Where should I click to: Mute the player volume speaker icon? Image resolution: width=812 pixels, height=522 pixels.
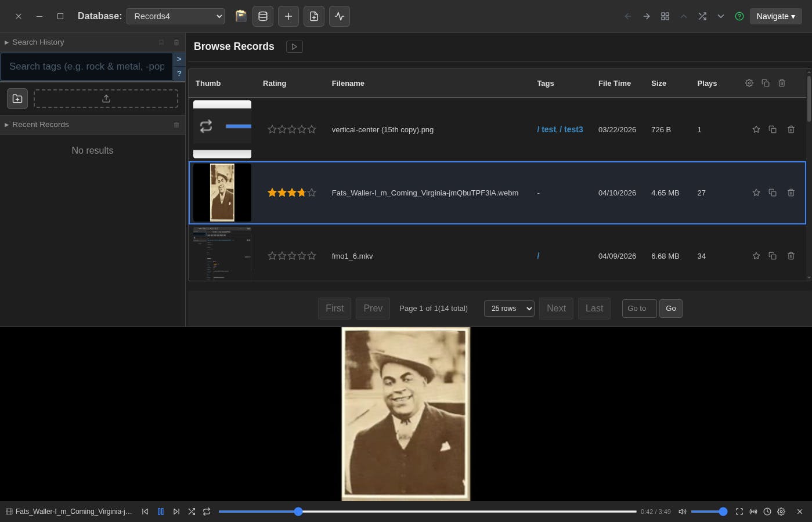coord(683,512)
